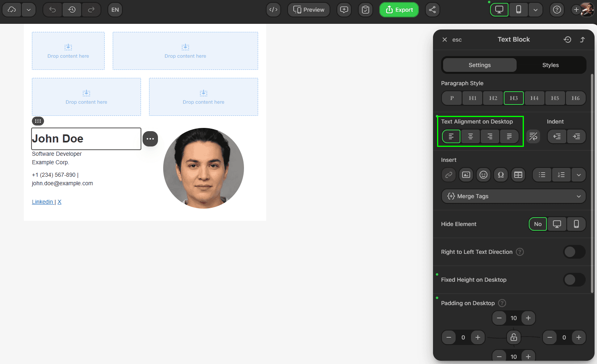This screenshot has width=597, height=364.
Task: Click the up-arrow parent element icon
Action: click(x=582, y=40)
